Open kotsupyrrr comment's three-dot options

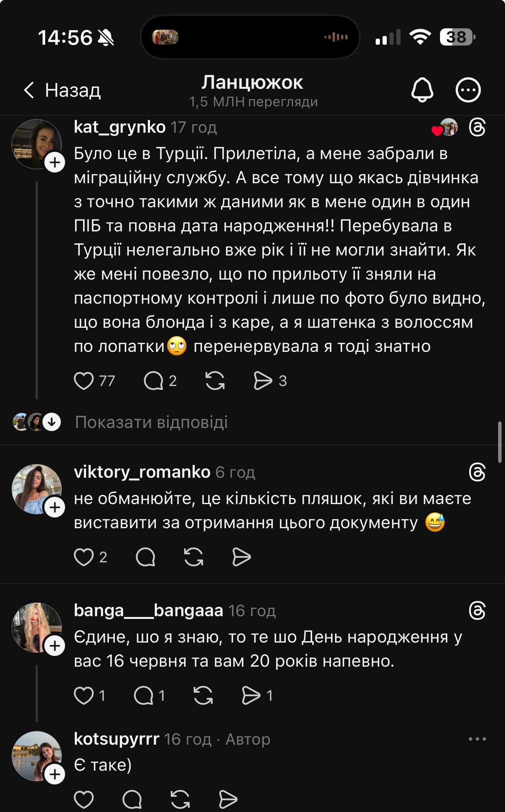pos(477,739)
